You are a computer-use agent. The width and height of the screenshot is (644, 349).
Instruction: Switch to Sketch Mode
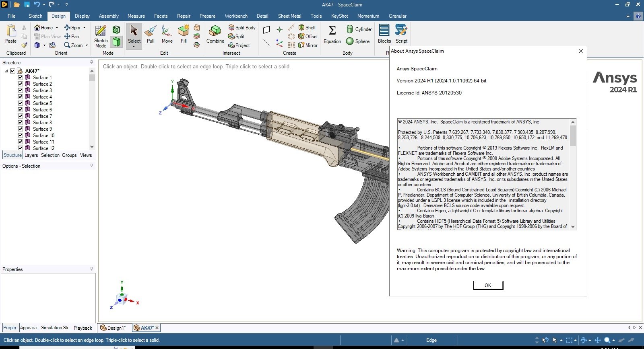[x=101, y=36]
